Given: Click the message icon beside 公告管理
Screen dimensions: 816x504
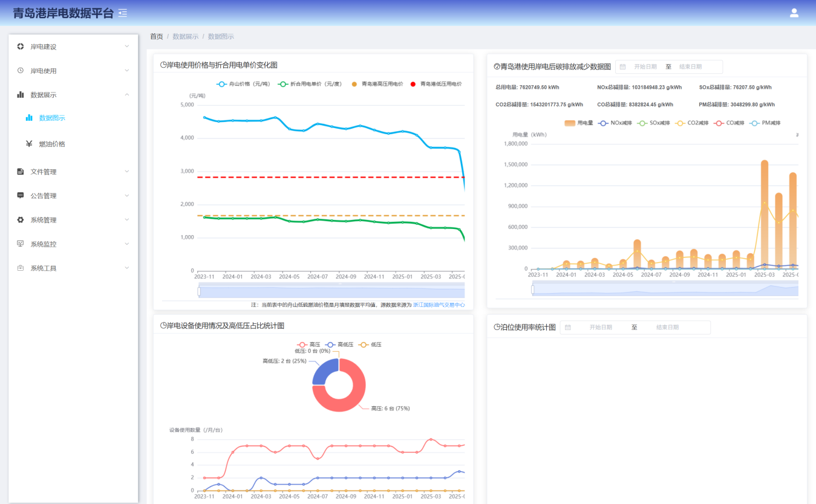Looking at the screenshot, I should click(x=21, y=196).
